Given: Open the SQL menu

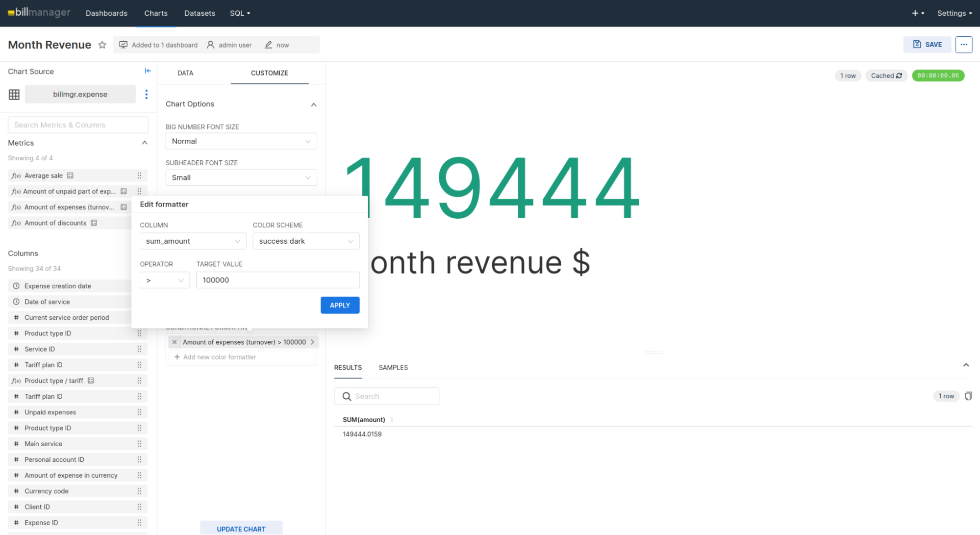Looking at the screenshot, I should [240, 13].
